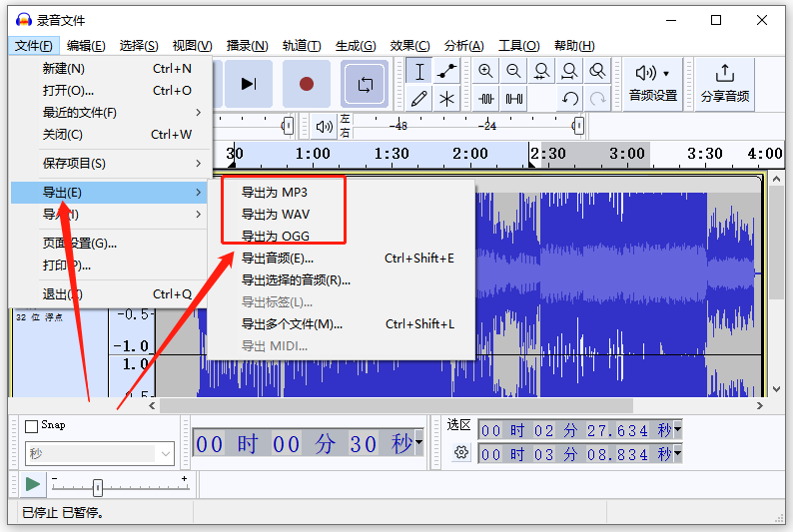
Task: Expand the import submenu arrow below 导出
Action: tap(198, 215)
